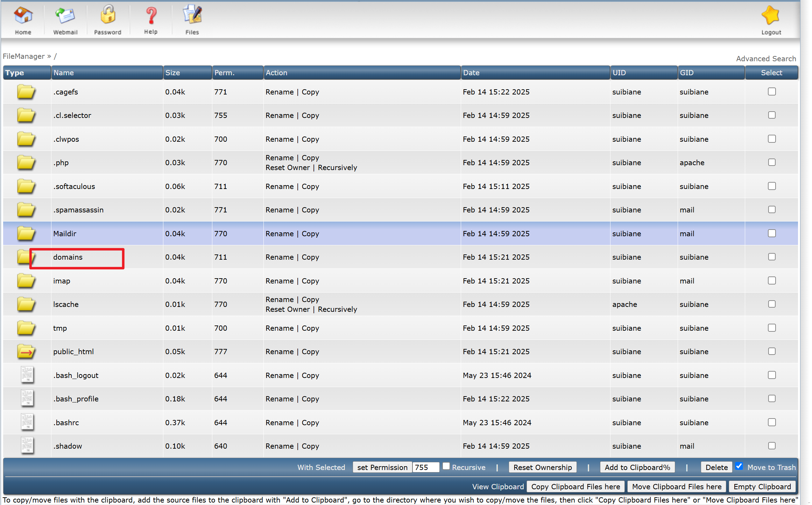Sort files by Date column header

tap(471, 73)
